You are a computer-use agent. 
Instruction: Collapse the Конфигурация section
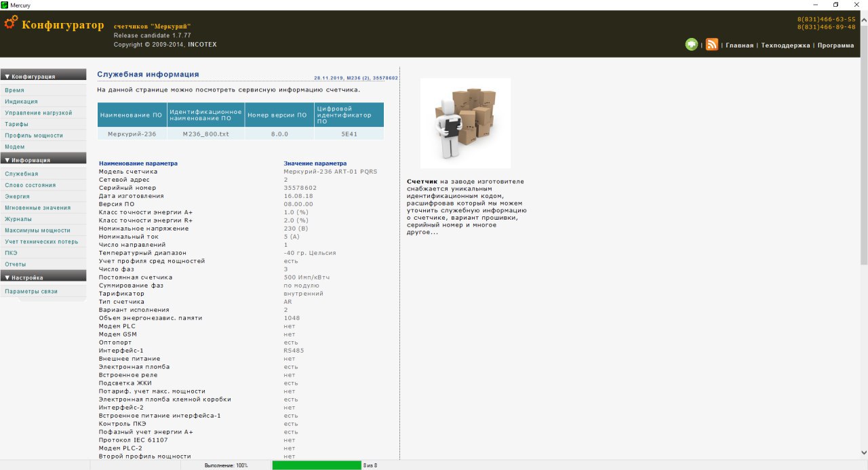click(x=43, y=76)
